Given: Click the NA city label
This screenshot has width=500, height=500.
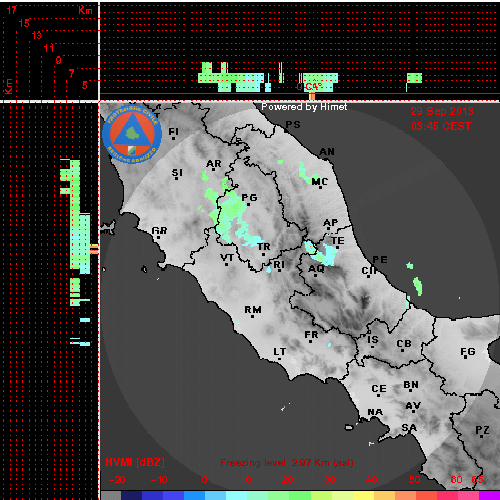Looking at the screenshot, I should (x=375, y=412).
